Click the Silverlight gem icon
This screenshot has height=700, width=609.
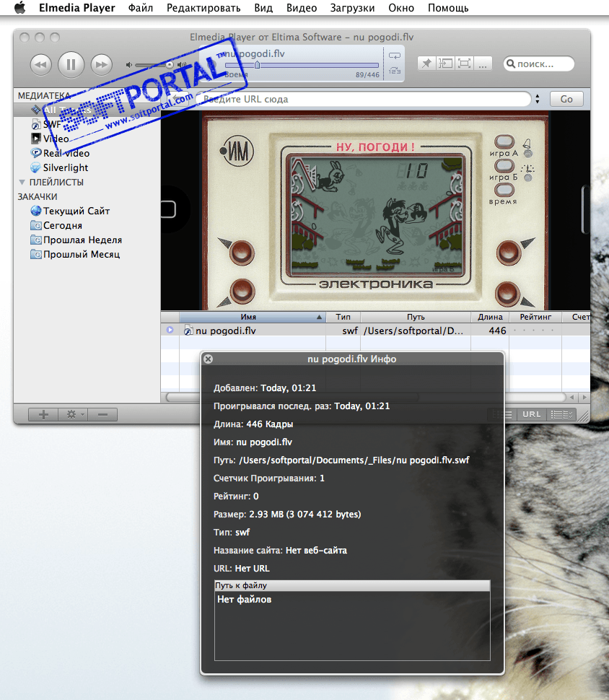[x=36, y=168]
